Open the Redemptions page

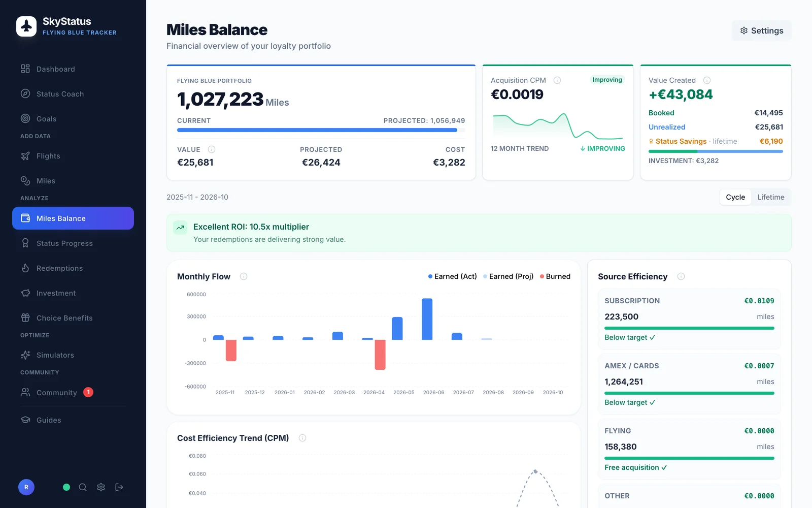click(73, 268)
